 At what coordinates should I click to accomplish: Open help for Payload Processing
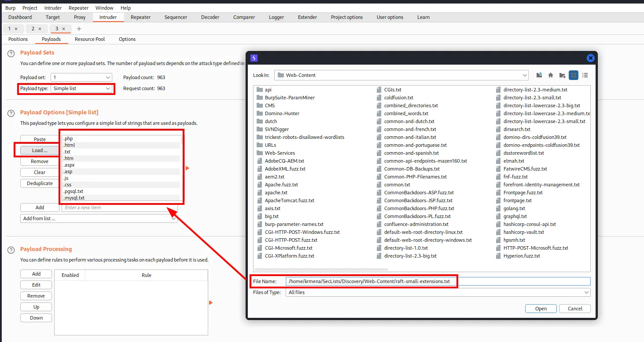tap(11, 250)
